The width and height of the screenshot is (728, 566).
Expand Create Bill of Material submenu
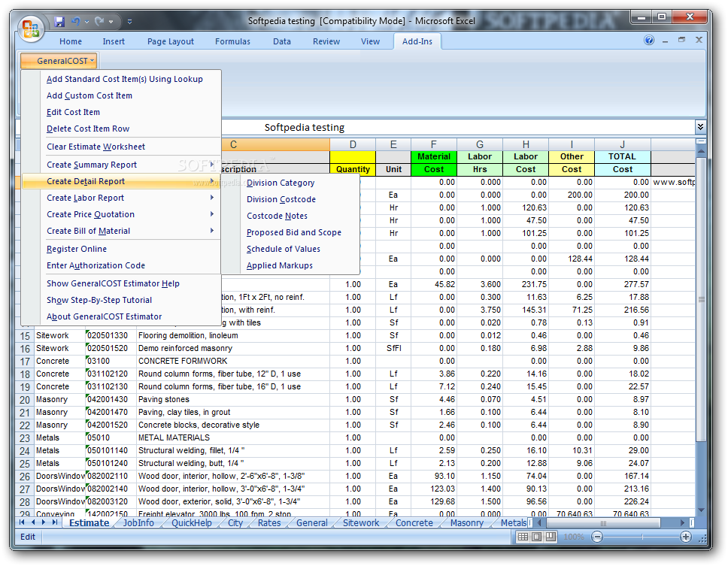121,231
